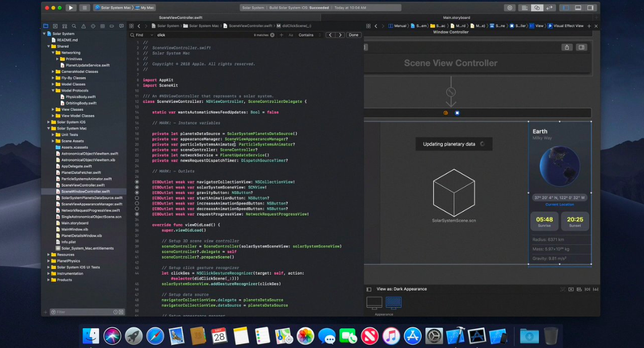Add an assistant editor with plus icon

[589, 26]
